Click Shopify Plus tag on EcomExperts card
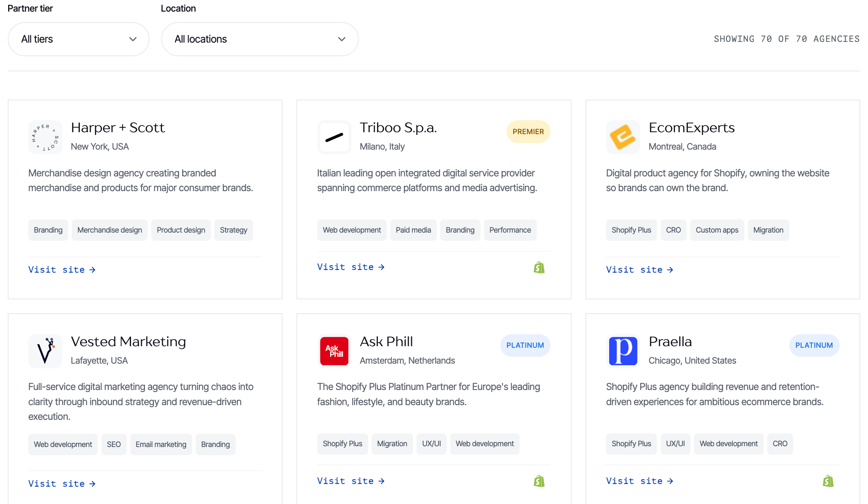The width and height of the screenshot is (868, 504). (x=631, y=230)
